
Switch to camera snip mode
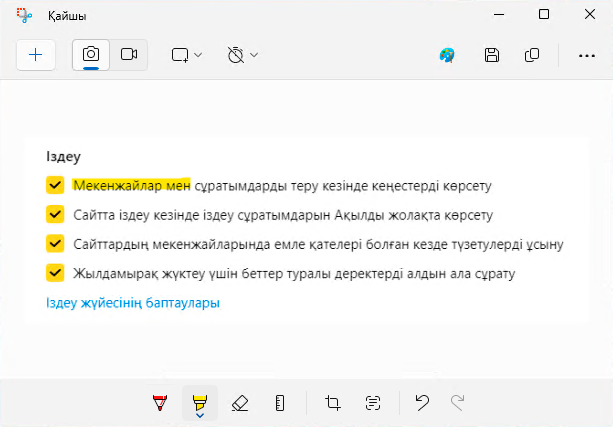coord(91,55)
